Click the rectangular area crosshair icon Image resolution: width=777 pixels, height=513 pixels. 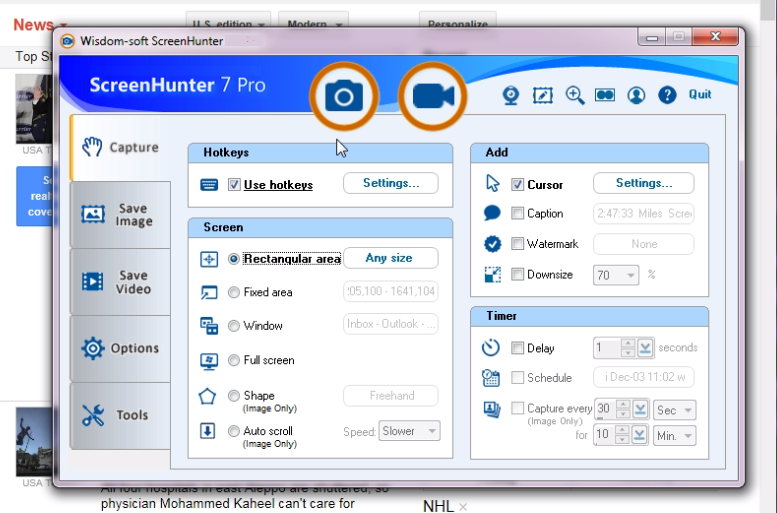point(209,259)
